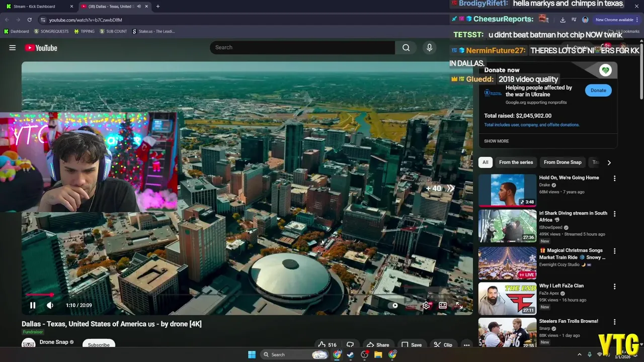
Task: Open player settings gear icon
Action: pyautogui.click(x=426, y=305)
